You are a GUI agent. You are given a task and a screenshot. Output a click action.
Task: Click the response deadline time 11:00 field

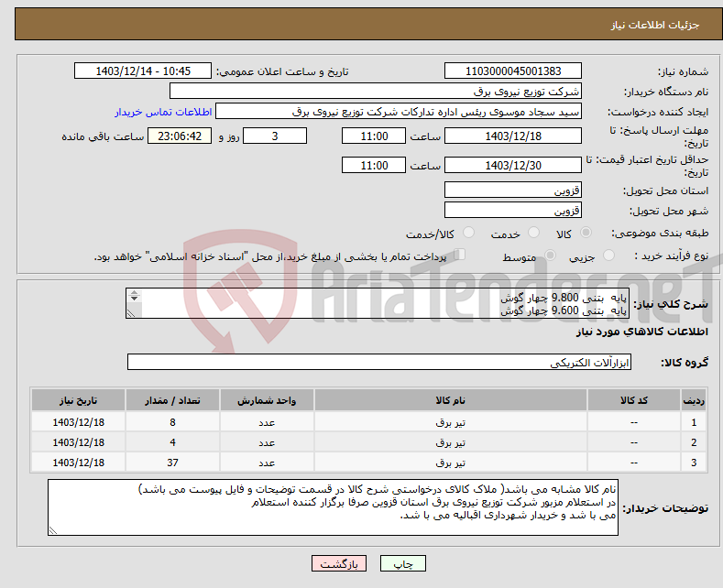point(374,136)
